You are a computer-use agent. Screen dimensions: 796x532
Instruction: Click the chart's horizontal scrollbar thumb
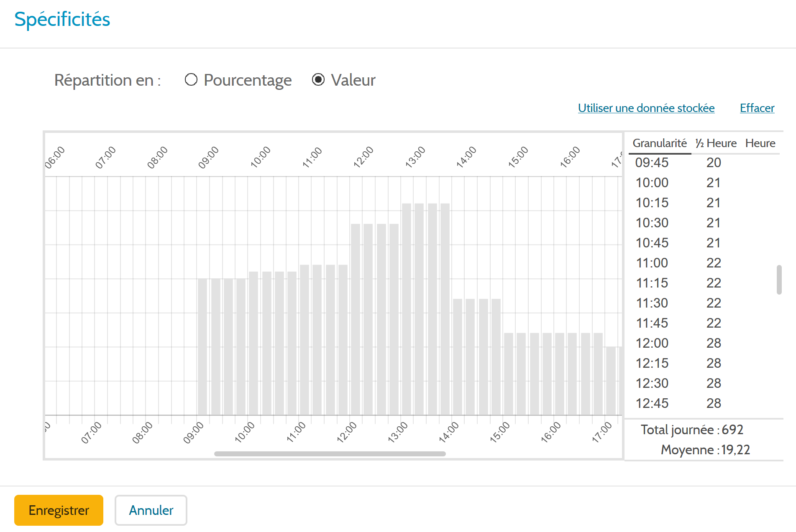[x=330, y=453]
